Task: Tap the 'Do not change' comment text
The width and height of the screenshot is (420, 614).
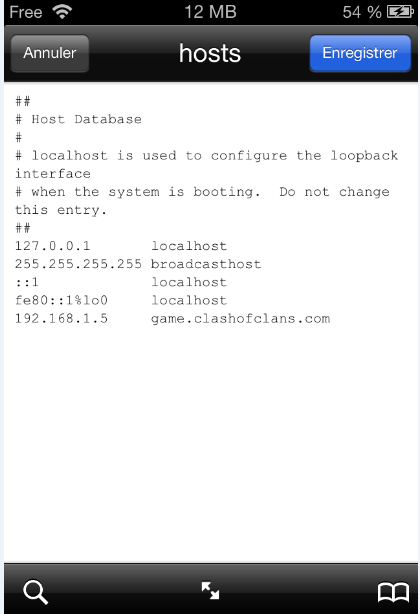Action: click(334, 192)
